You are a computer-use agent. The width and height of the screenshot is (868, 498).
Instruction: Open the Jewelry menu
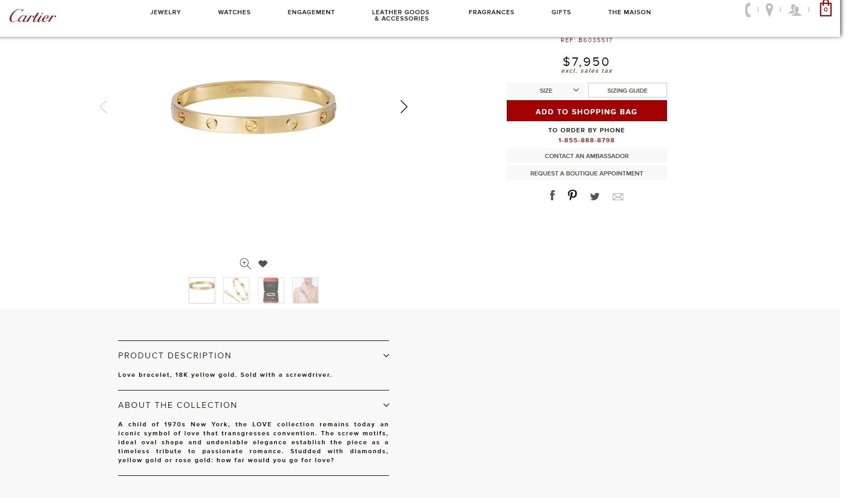coord(166,12)
